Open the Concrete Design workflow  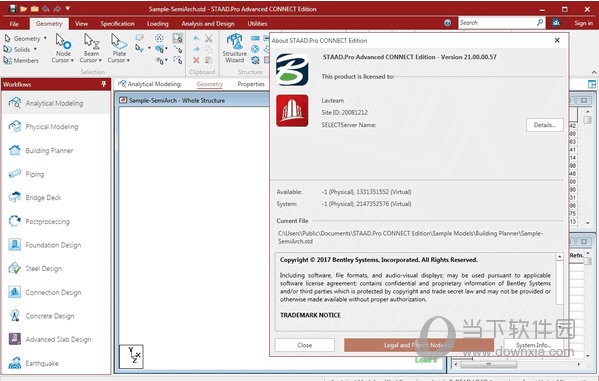(56, 316)
